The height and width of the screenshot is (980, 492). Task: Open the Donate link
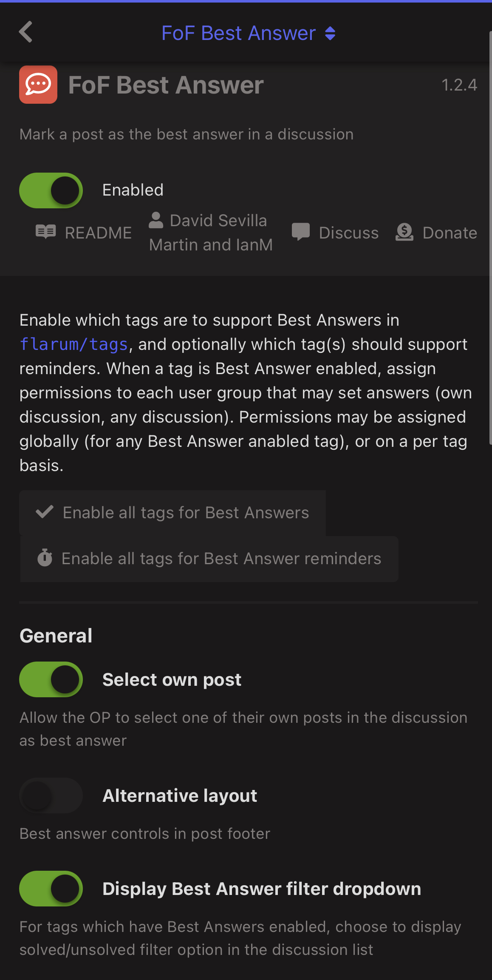point(450,232)
